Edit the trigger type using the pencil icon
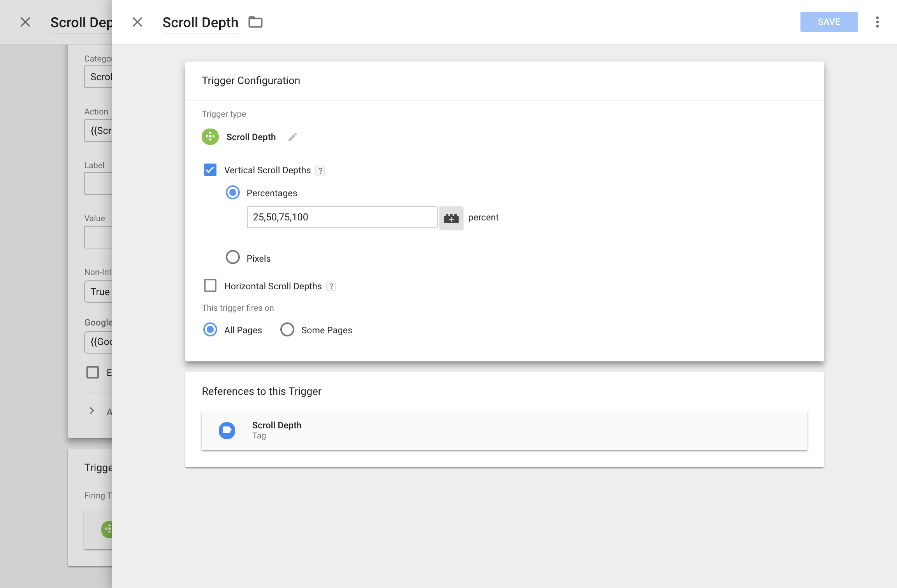The image size is (897, 588). coord(293,137)
